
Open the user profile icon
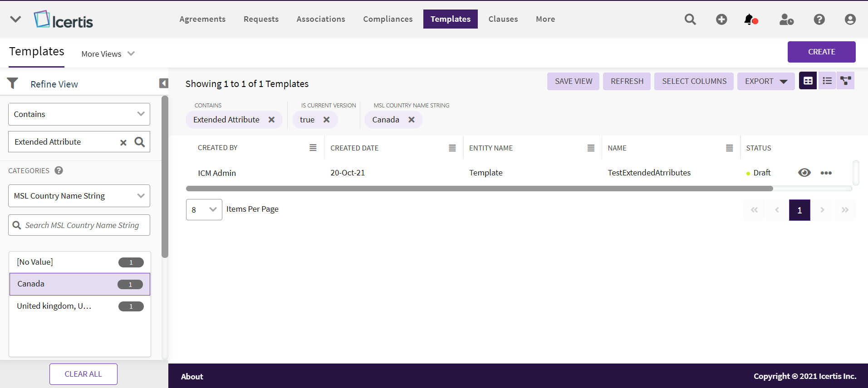[x=850, y=19]
